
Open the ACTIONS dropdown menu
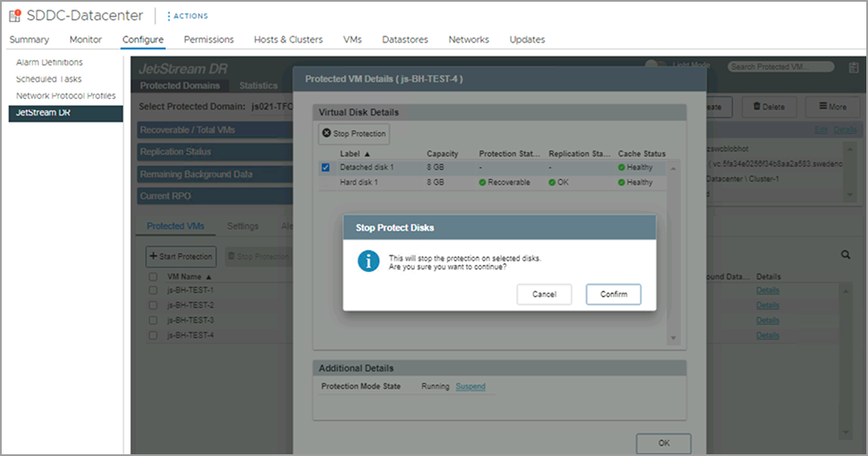[x=186, y=16]
